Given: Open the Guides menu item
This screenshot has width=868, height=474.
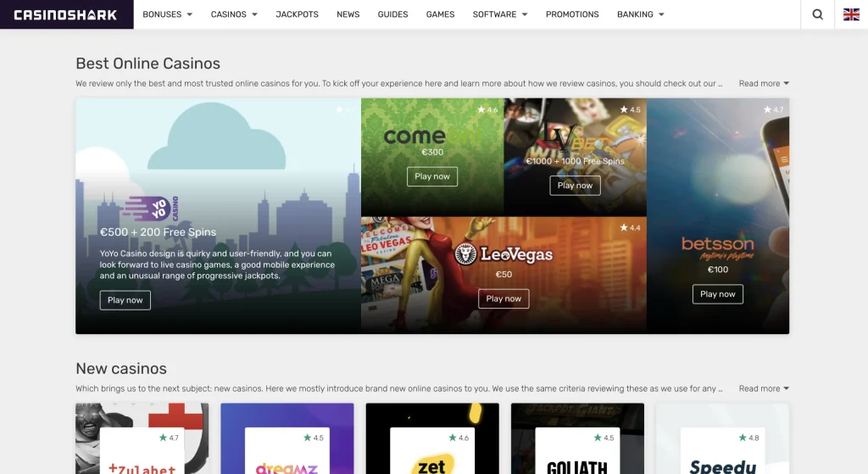Looking at the screenshot, I should 392,14.
